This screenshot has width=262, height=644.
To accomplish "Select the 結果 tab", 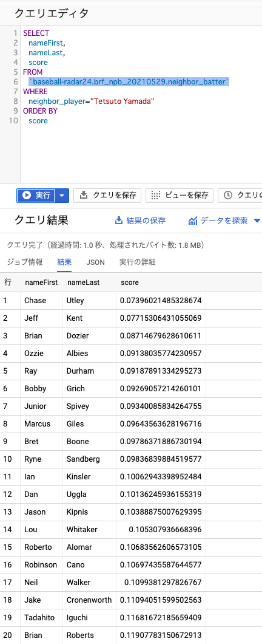I will pyautogui.click(x=64, y=262).
